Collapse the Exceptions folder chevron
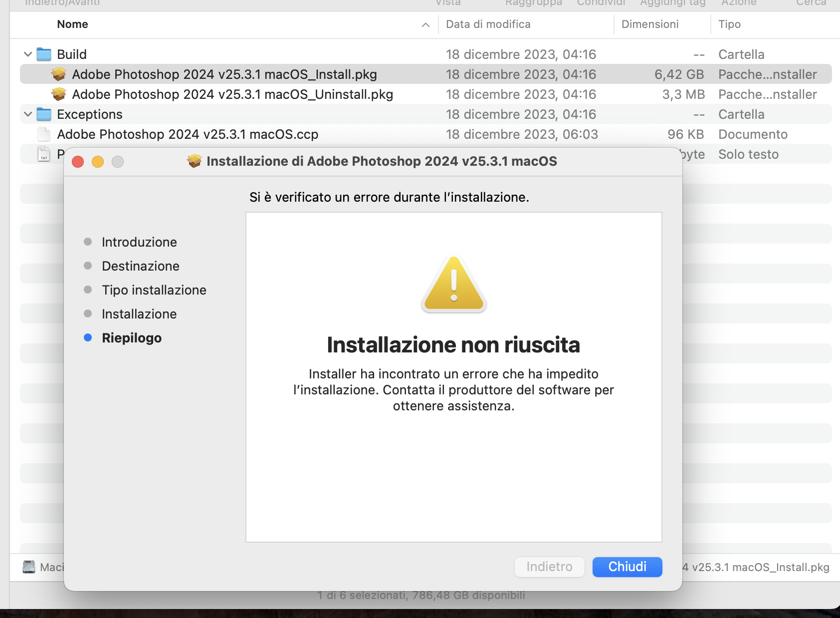 point(28,114)
